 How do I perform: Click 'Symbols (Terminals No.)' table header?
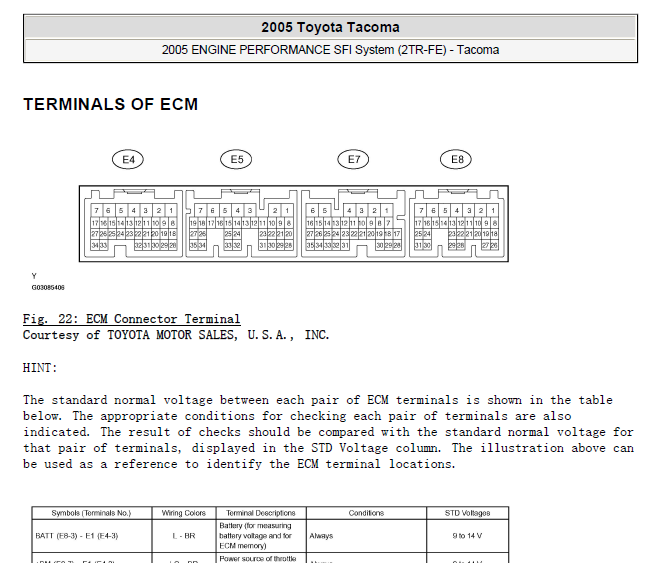pos(91,513)
